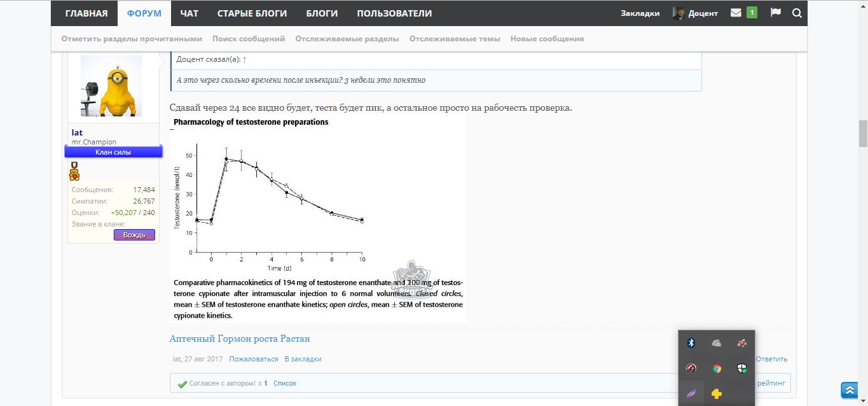868x406 pixels.
Task: Click the yellow plus-shaped tray icon
Action: (717, 394)
